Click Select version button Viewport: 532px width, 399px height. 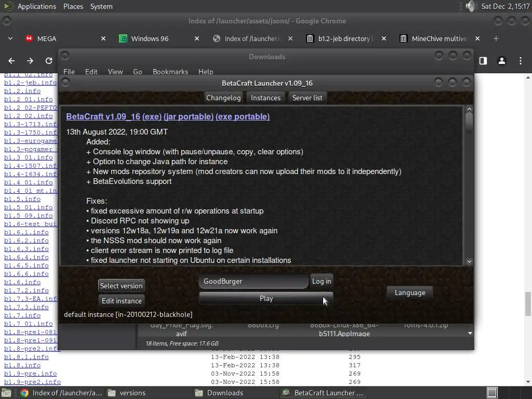[x=122, y=286]
